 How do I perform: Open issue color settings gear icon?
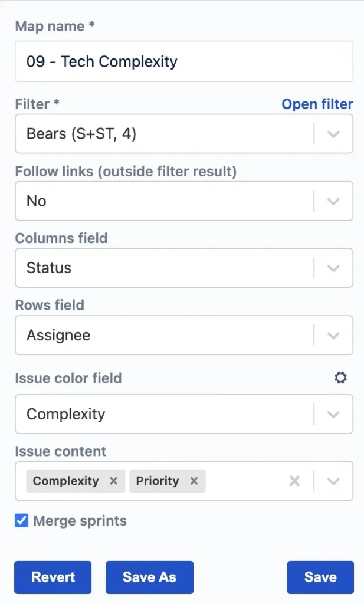click(340, 377)
